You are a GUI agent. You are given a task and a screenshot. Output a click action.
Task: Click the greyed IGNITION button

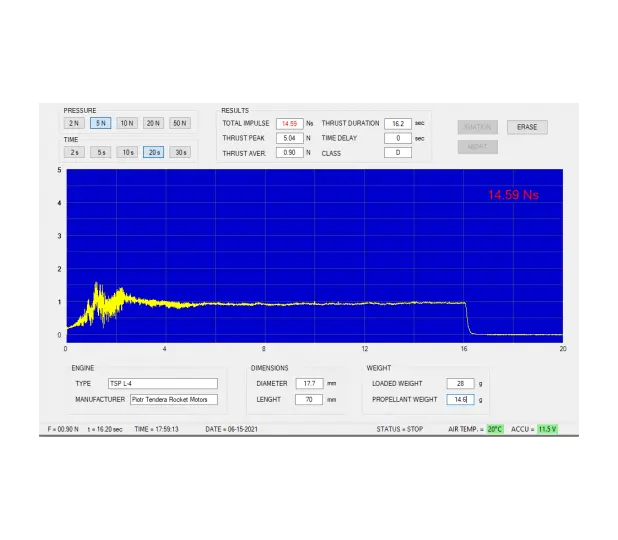(478, 127)
